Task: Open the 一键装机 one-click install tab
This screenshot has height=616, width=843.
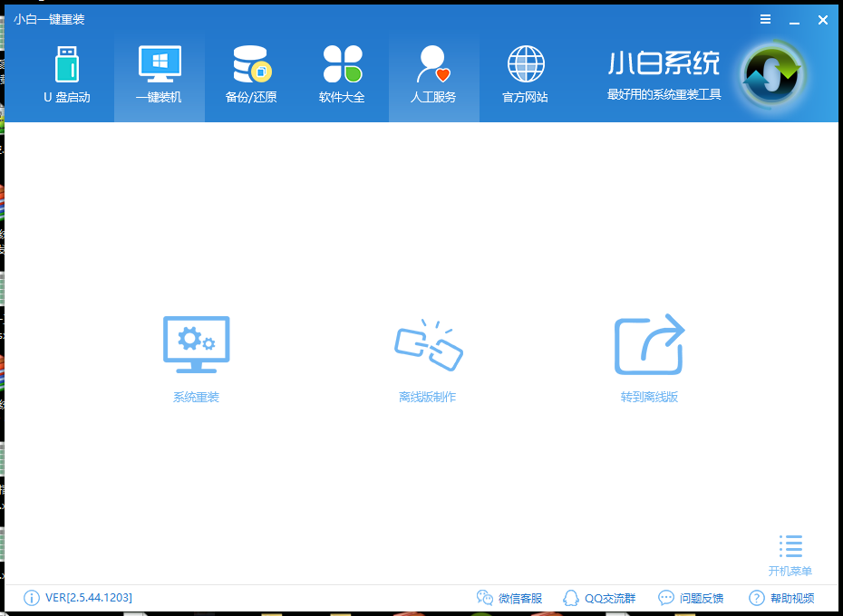Action: click(158, 72)
